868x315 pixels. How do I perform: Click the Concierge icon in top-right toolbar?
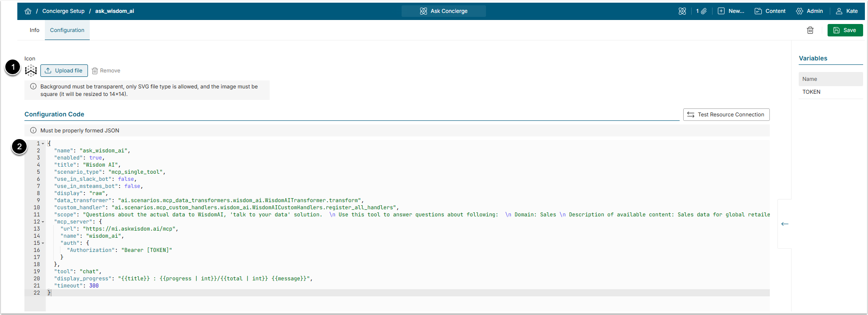682,11
